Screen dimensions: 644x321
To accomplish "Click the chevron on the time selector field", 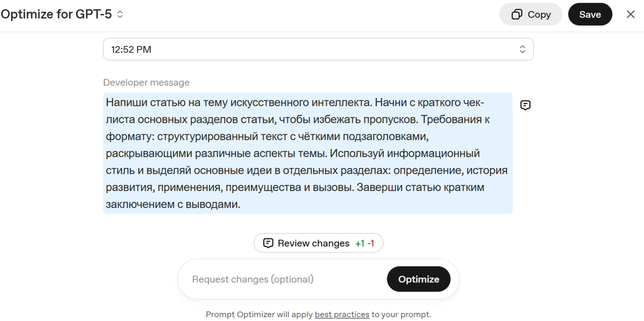I will click(522, 48).
